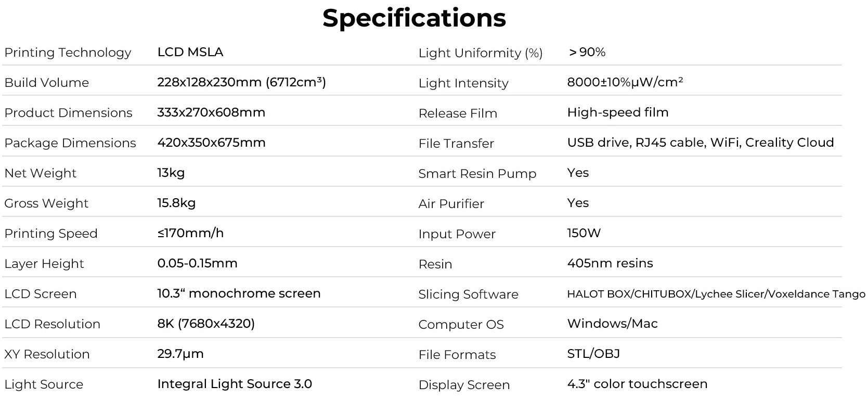Click the 8K (7680x4320) resolution value

[206, 324]
